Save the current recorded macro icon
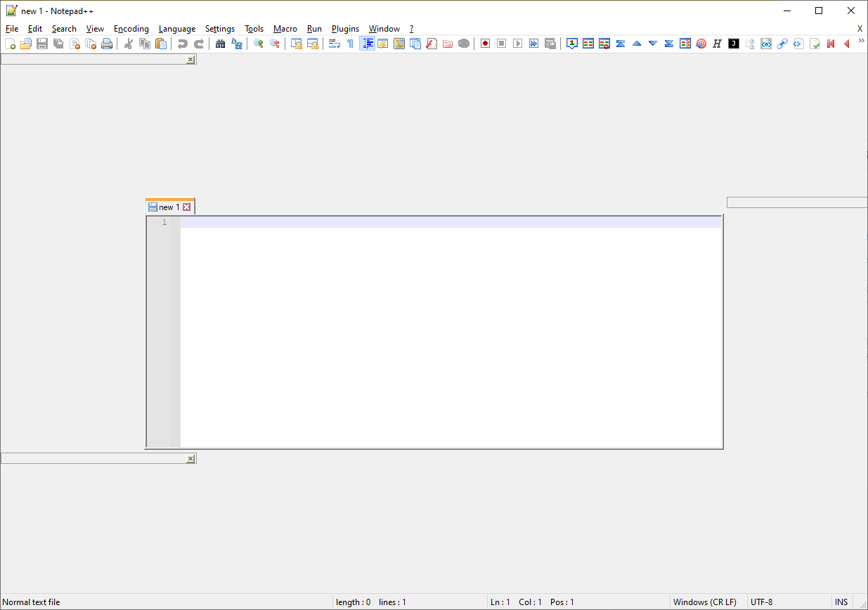 point(550,44)
